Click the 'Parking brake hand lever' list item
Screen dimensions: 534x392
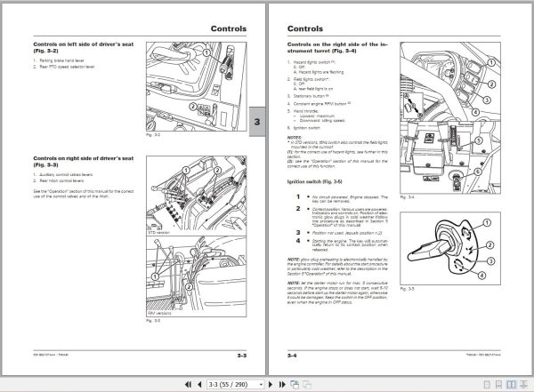59,60
